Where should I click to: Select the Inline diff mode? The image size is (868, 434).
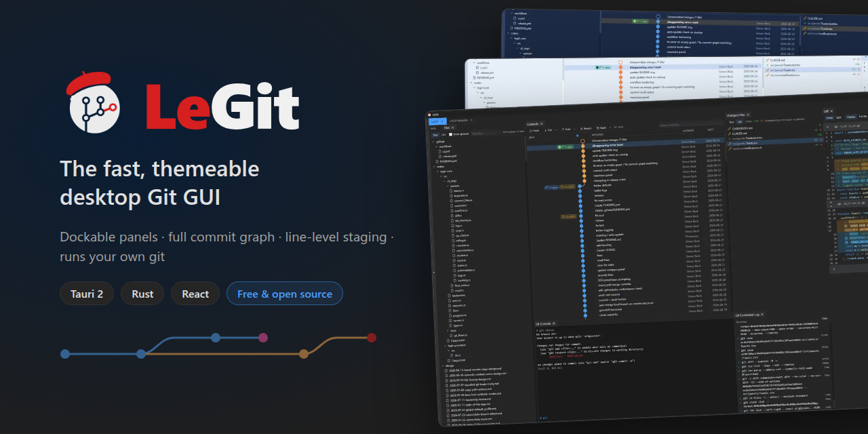tap(829, 118)
